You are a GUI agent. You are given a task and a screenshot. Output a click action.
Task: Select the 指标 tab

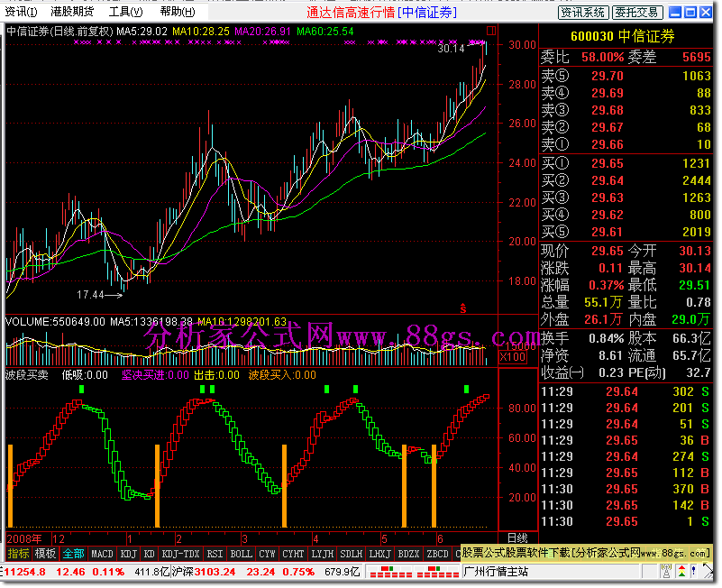tap(18, 554)
